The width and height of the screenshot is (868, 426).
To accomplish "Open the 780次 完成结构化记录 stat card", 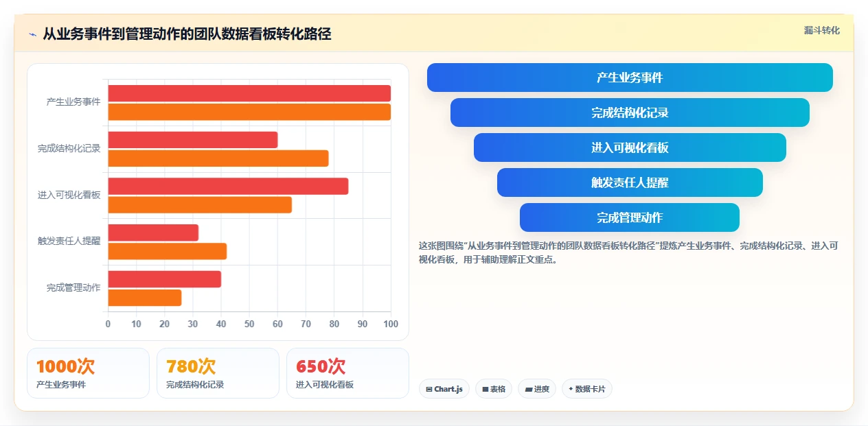I will click(x=218, y=373).
